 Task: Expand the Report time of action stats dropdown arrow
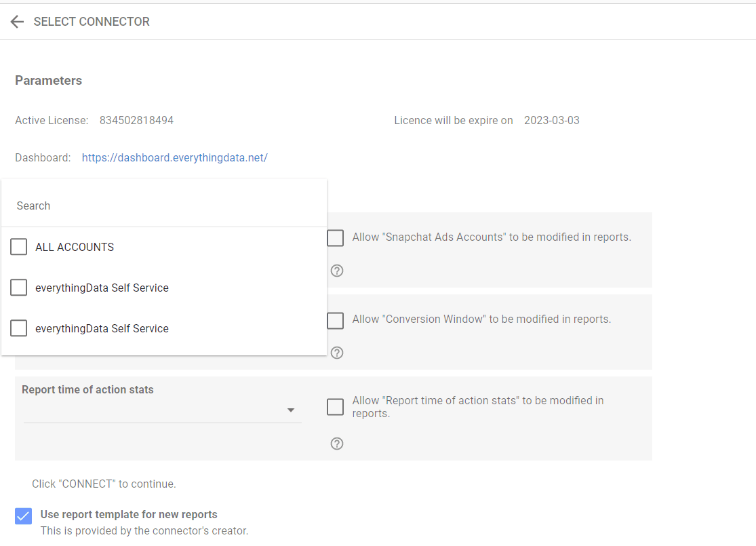click(291, 410)
